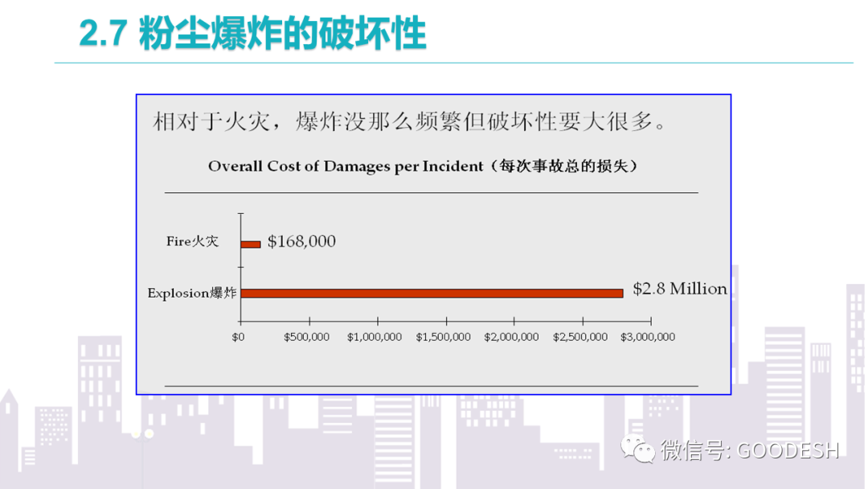868x489 pixels.
Task: Click the "$168,000" value label
Action: click(301, 241)
